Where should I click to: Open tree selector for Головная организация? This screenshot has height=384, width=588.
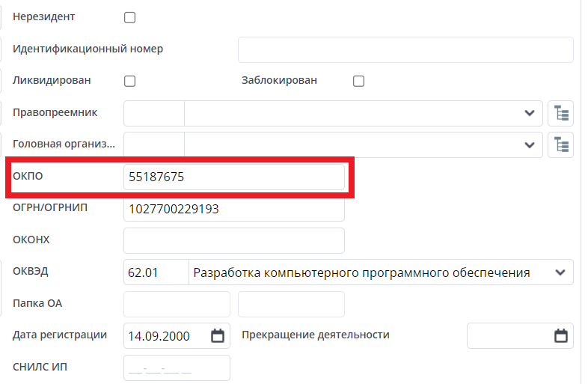point(560,144)
